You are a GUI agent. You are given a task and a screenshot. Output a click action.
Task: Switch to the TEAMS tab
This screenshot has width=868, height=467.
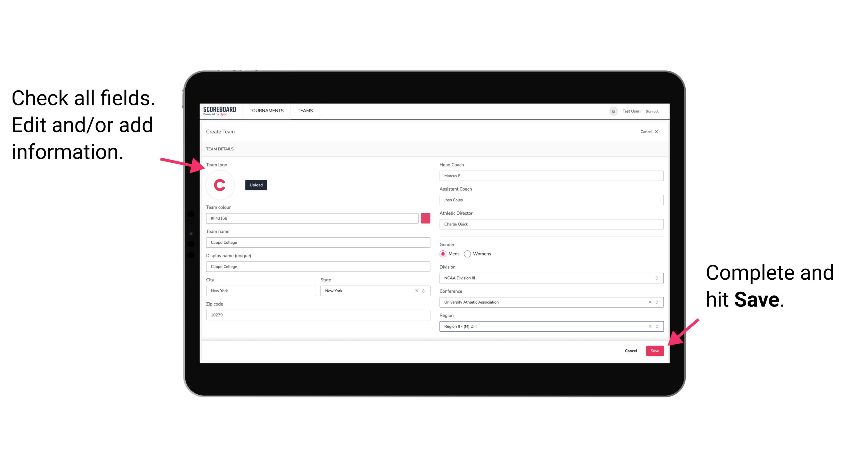[x=305, y=110]
